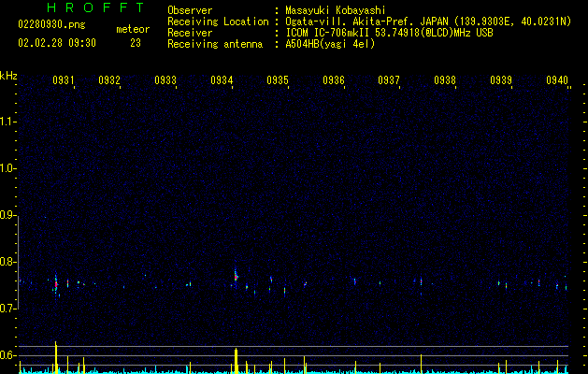Click the meteor count 23
588x374 pixels.
(x=136, y=43)
